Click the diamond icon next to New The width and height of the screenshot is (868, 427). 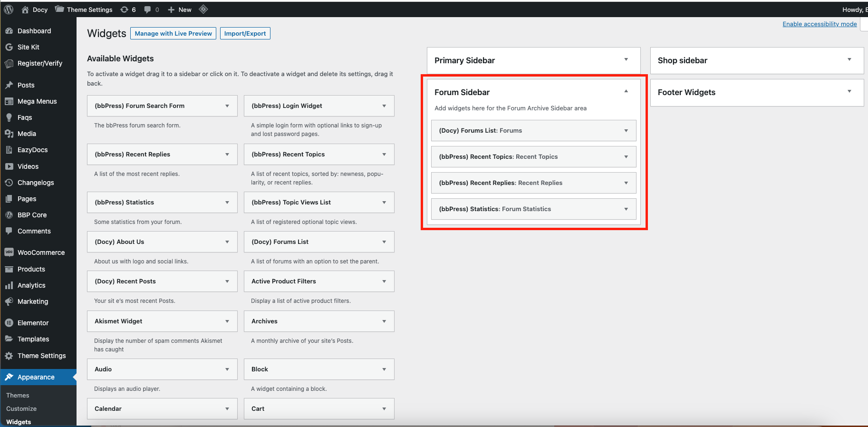pyautogui.click(x=203, y=9)
